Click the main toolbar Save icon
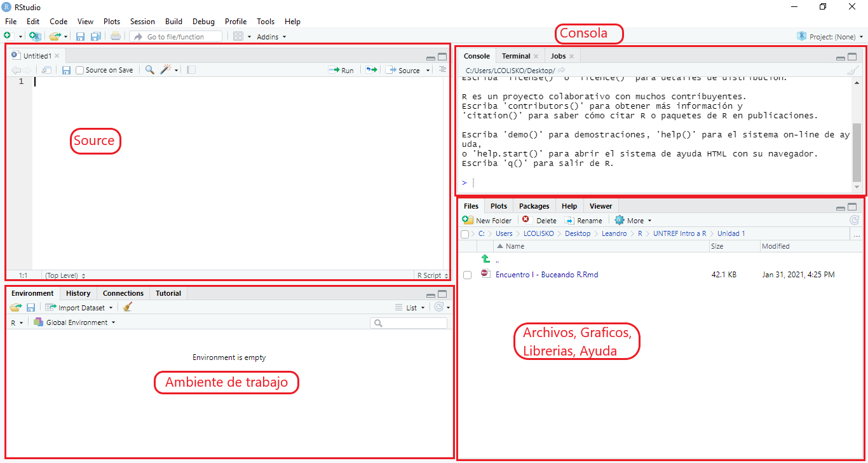 coord(80,36)
